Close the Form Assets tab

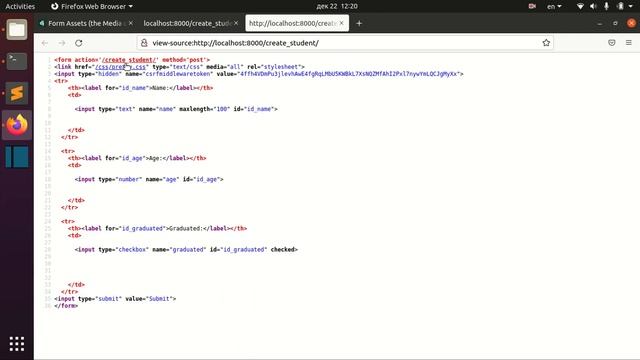click(x=131, y=23)
